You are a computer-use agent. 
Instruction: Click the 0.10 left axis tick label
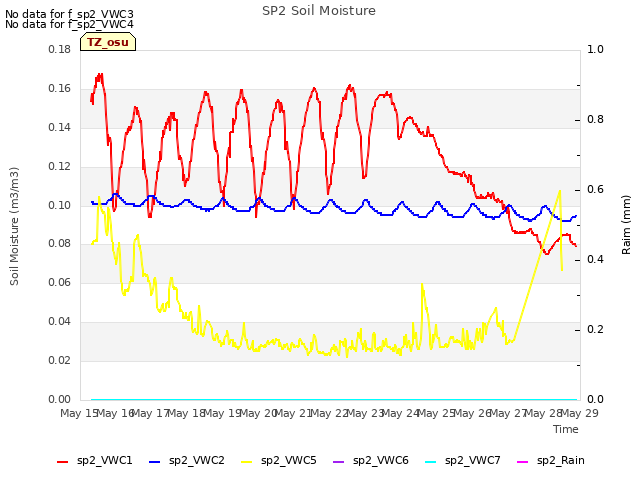coord(60,205)
